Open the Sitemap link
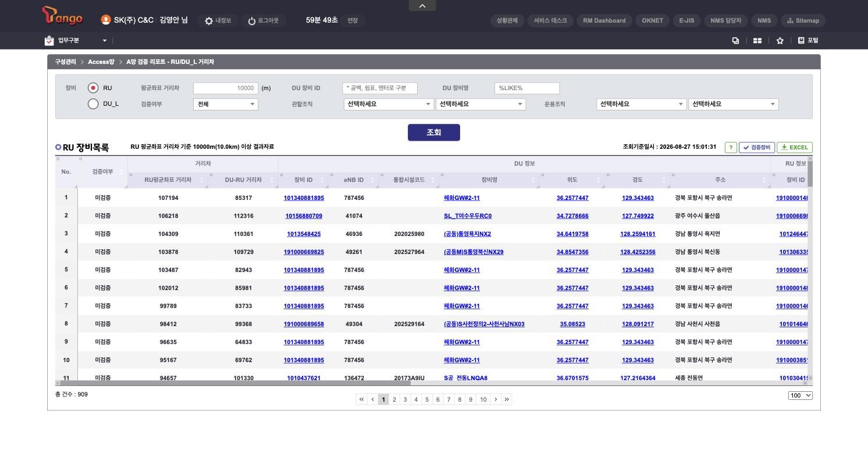Image resolution: width=868 pixels, height=472 pixels. (803, 20)
